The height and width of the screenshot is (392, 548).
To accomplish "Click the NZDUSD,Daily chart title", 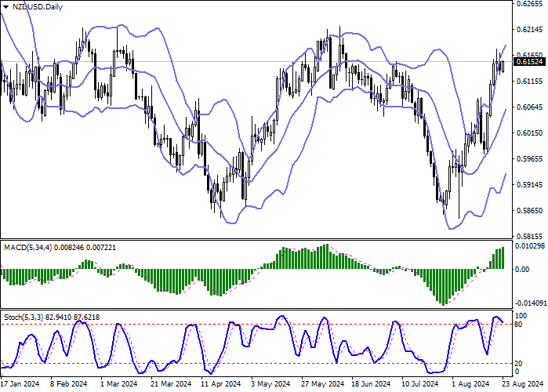I will point(38,6).
